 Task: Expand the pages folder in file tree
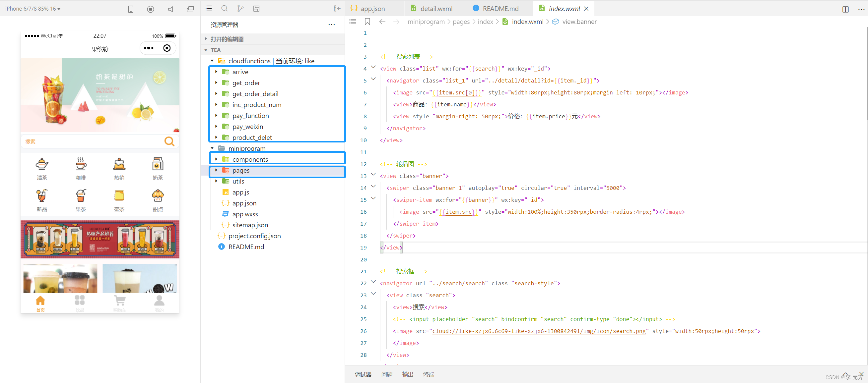click(216, 170)
